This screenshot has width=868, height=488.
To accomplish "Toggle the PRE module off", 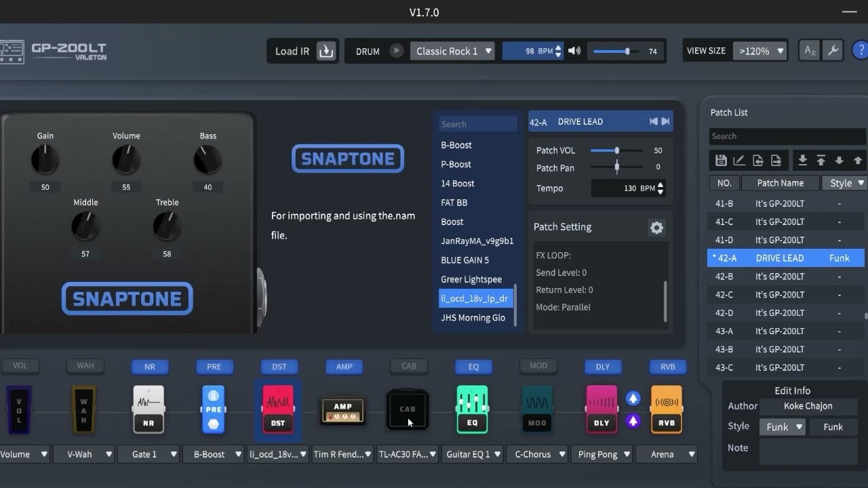I will [214, 367].
